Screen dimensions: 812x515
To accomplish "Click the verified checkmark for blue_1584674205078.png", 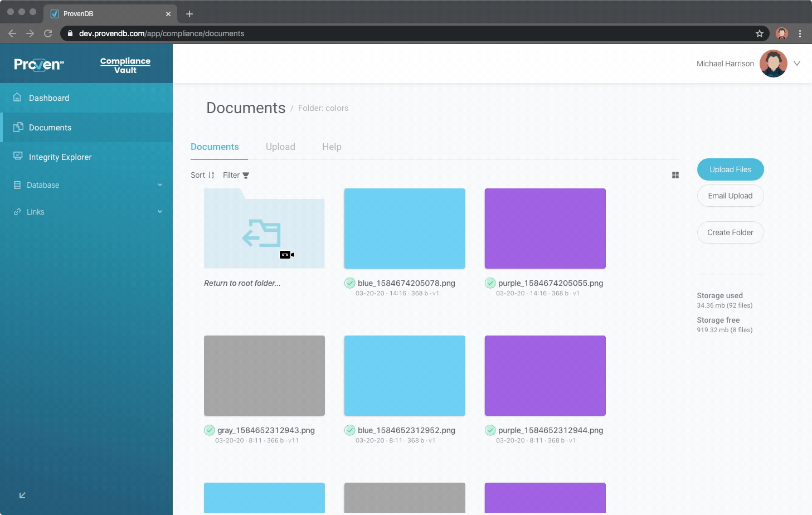I will [349, 283].
